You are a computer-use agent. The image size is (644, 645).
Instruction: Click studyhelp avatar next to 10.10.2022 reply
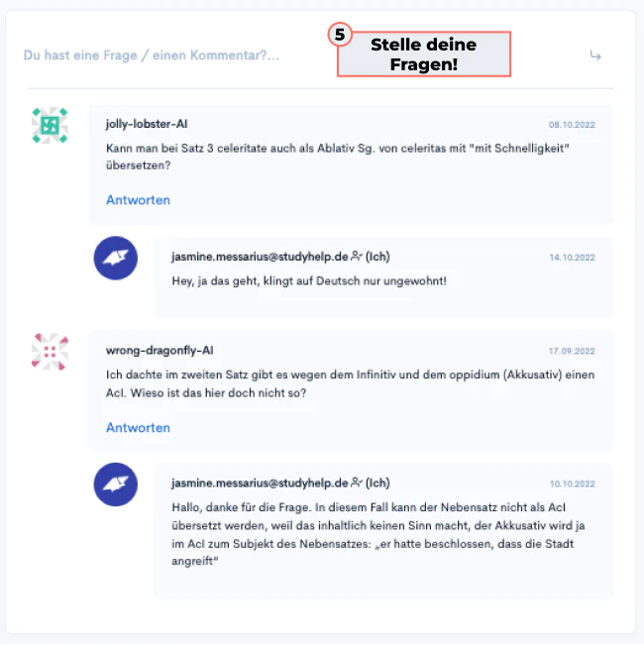coord(116,484)
